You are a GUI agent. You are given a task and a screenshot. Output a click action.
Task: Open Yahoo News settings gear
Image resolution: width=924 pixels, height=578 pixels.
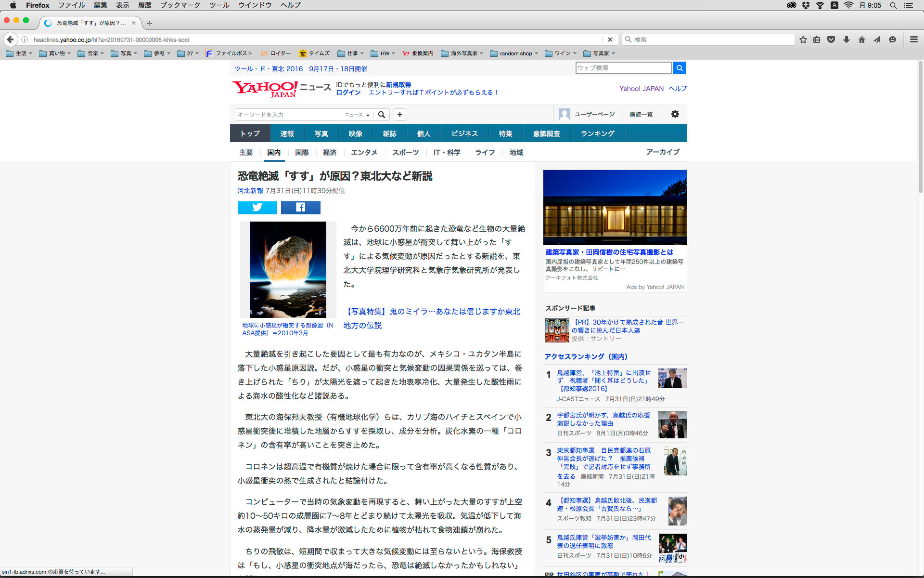click(x=675, y=114)
